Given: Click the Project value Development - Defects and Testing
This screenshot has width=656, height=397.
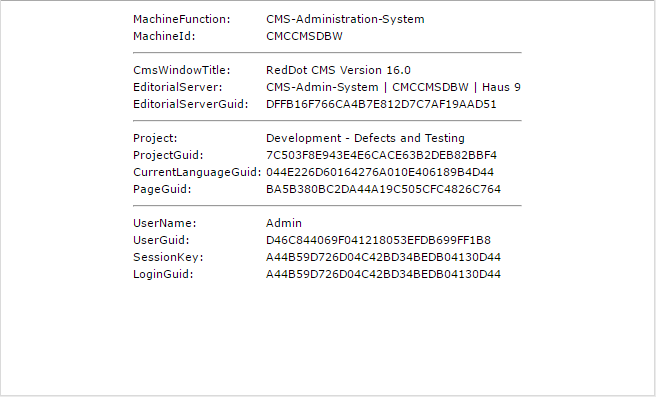Looking at the screenshot, I should (x=365, y=138).
